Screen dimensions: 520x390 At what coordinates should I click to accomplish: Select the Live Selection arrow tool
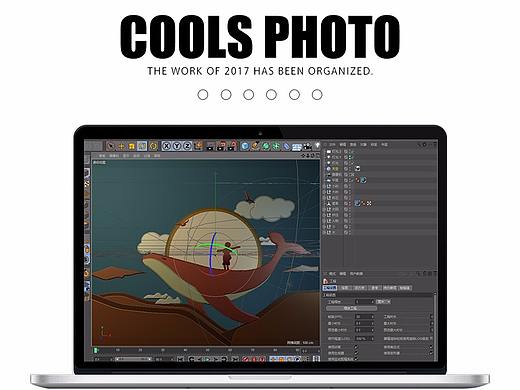pyautogui.click(x=111, y=146)
